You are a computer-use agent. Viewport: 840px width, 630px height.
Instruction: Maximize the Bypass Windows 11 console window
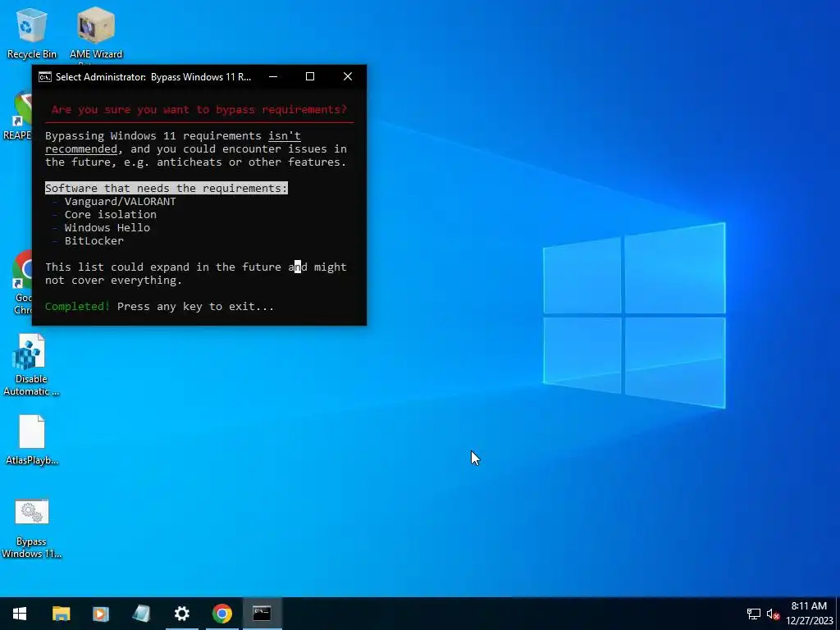tap(309, 76)
